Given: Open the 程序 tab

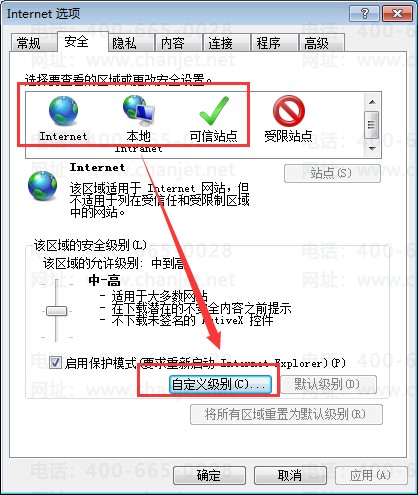Looking at the screenshot, I should coord(268,43).
